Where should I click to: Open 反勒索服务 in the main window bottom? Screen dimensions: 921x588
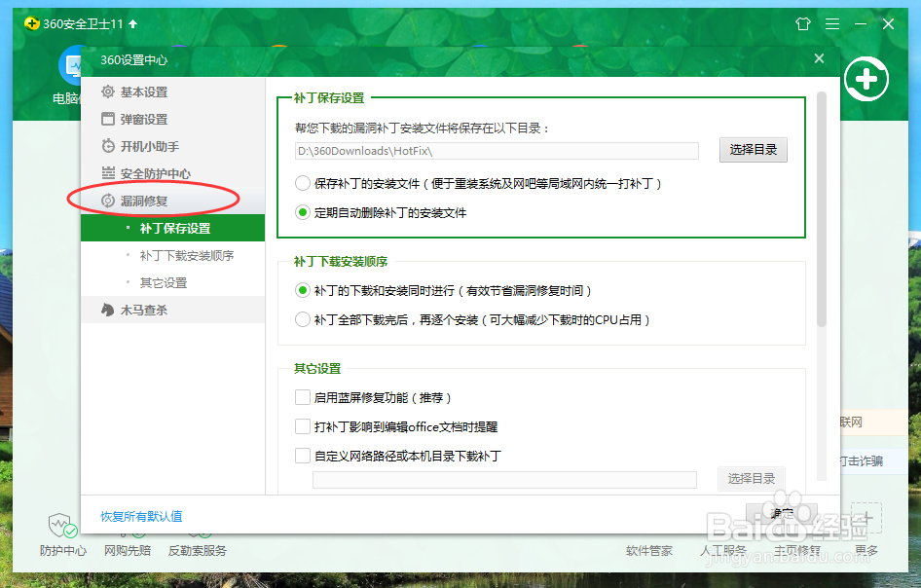(198, 550)
